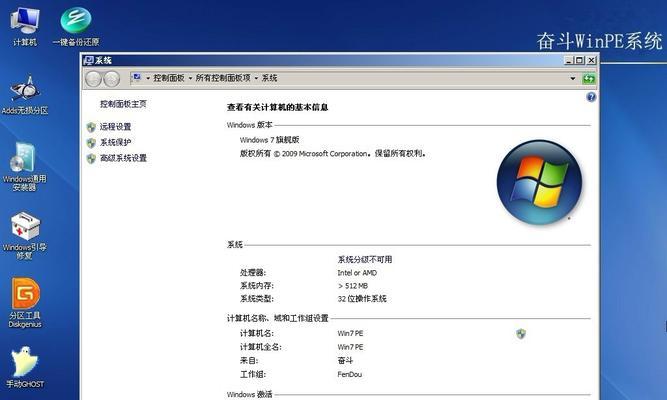Click the shield icon beside 系统保护
Screen dimensions: 667x400
coord(91,143)
